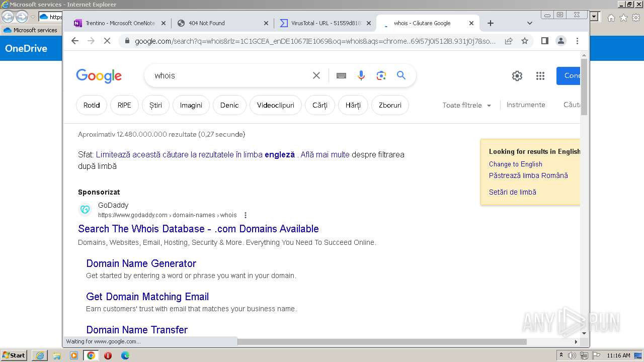Open Get Domain Matching Email link
The height and width of the screenshot is (362, 644).
pos(147,297)
